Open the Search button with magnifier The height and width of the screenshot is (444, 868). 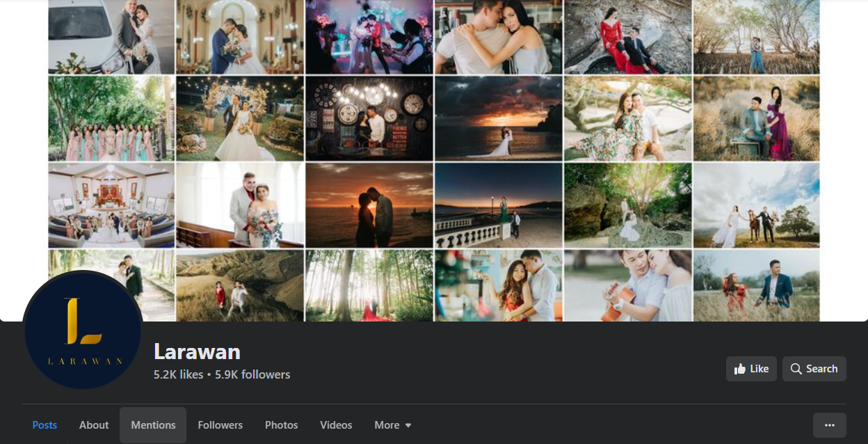(x=814, y=369)
